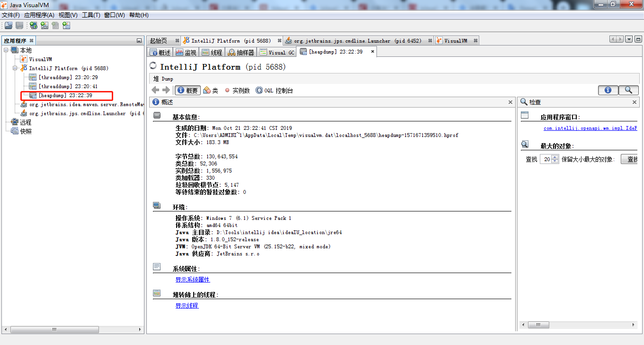
Task: Collapse the 本地 tree node
Action: 6,50
